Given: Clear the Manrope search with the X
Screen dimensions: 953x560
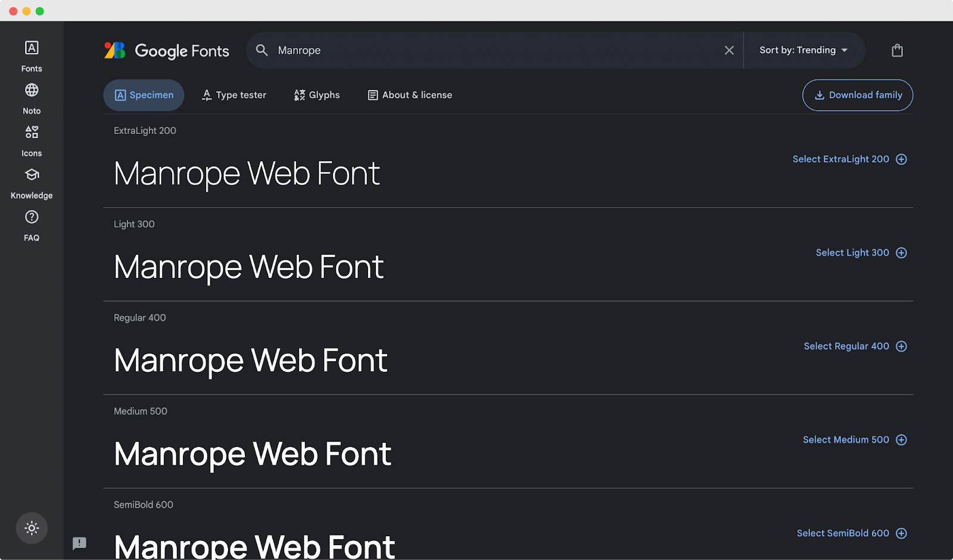Looking at the screenshot, I should 729,50.
